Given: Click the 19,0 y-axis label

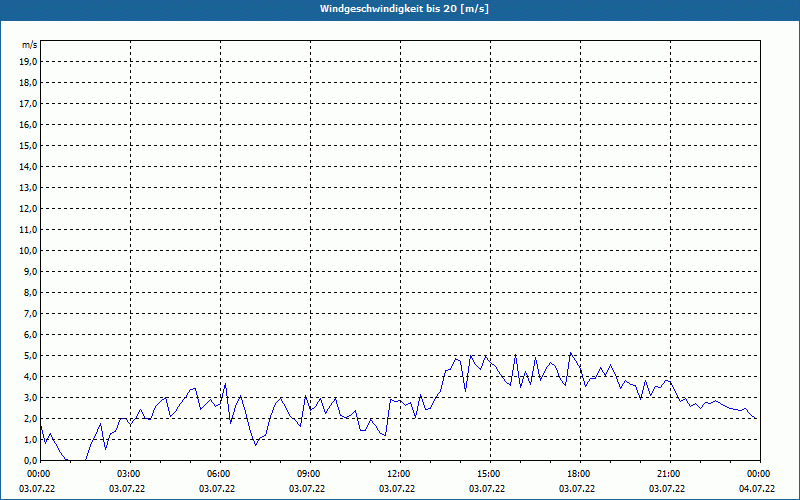Looking at the screenshot, I should [x=28, y=62].
